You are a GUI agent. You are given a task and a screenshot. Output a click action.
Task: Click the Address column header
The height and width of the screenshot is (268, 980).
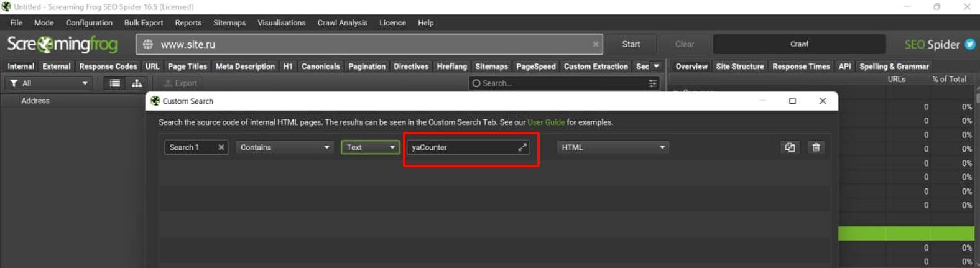pos(35,101)
